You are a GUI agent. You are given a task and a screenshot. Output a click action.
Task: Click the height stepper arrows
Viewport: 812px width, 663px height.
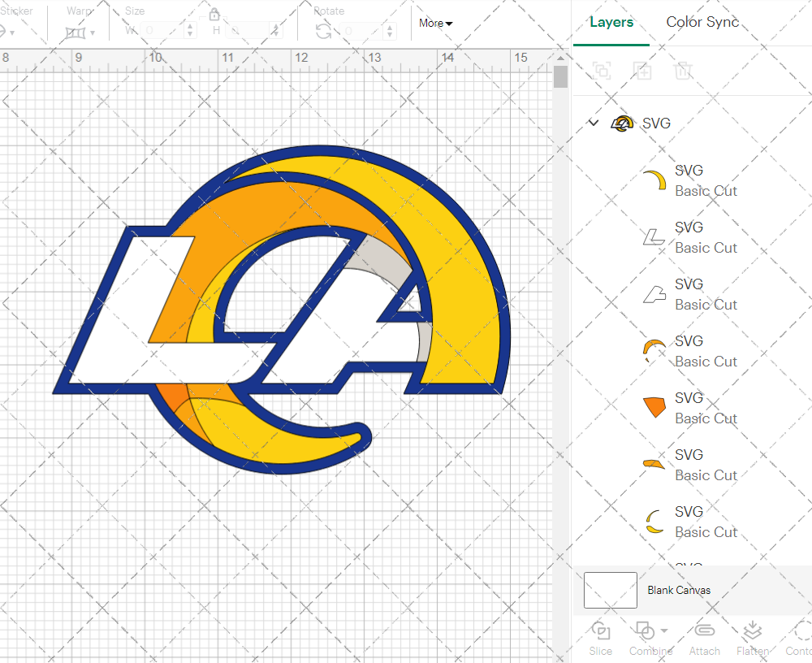(x=276, y=31)
